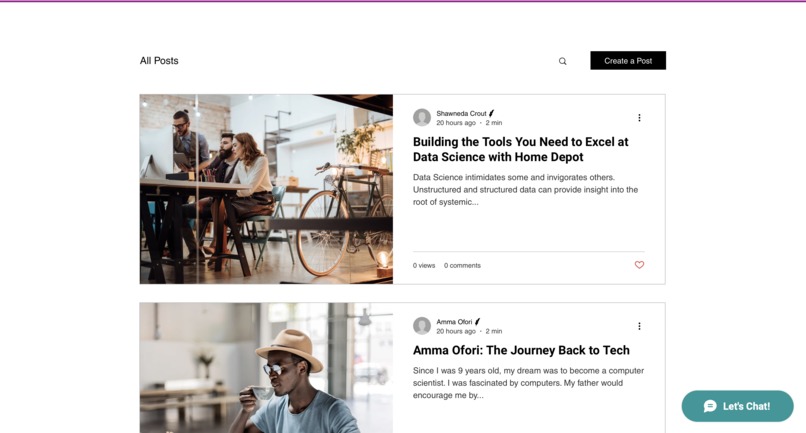The width and height of the screenshot is (806, 433).
Task: Click the Amma Ofori author name
Action: click(454, 322)
